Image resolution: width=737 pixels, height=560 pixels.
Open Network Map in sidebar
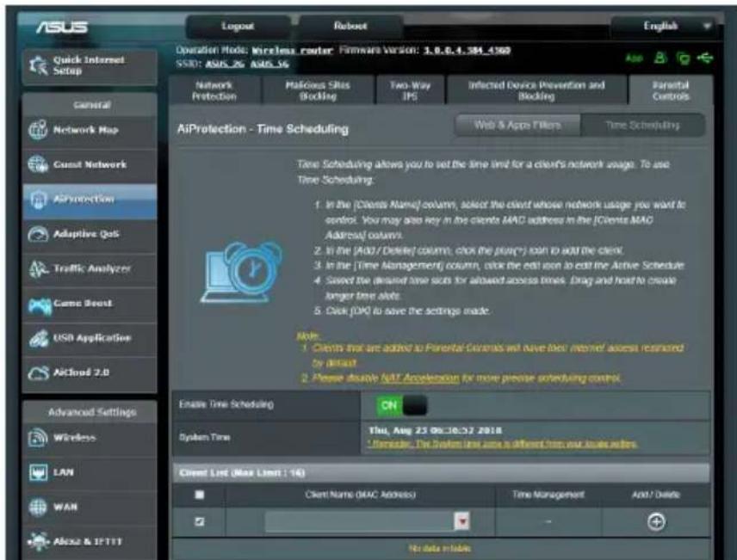[90, 130]
